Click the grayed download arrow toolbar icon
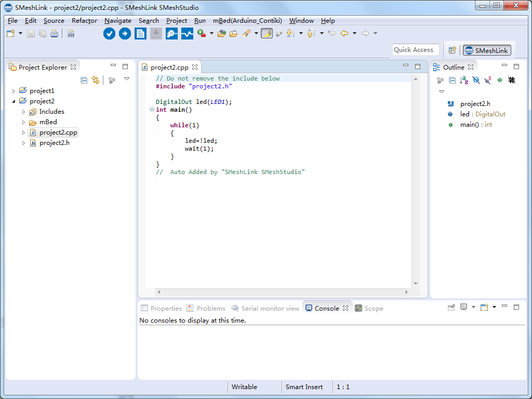 pyautogui.click(x=156, y=34)
